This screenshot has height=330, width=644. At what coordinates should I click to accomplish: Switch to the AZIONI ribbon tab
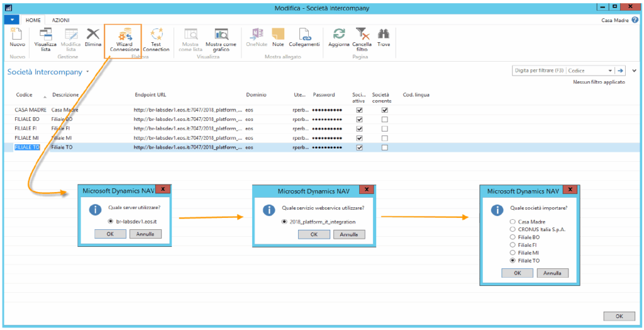click(x=61, y=20)
